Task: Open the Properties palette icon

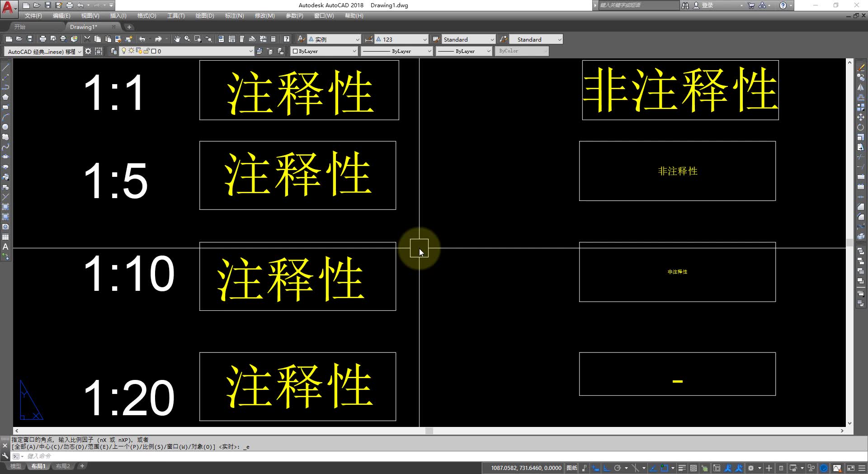Action: (221, 39)
